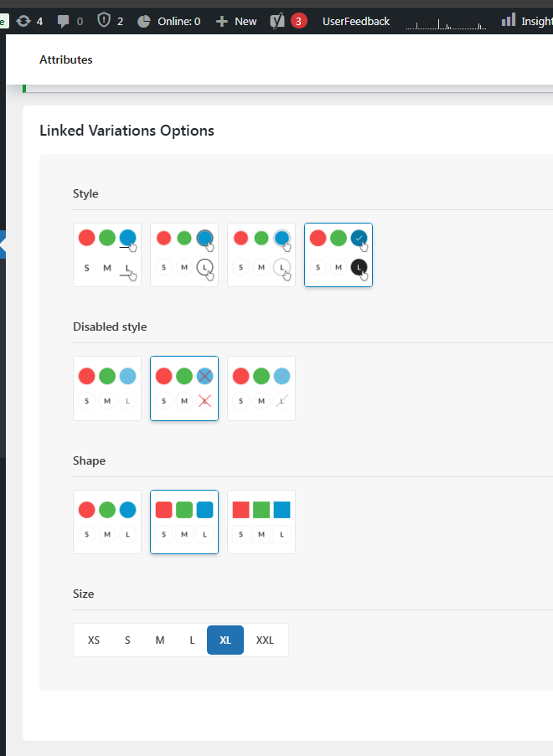Image resolution: width=553 pixels, height=756 pixels.
Task: Select the filled checkmark style option
Action: point(339,255)
